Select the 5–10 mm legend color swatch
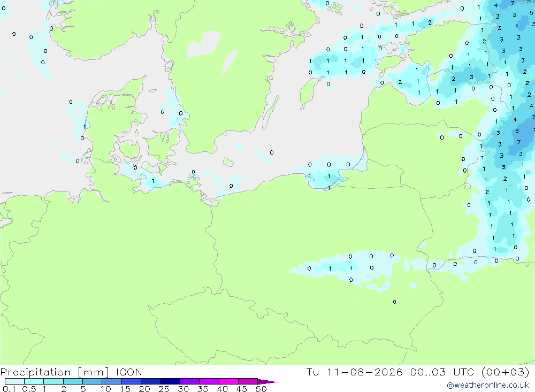This screenshot has height=392, width=535. (93, 381)
